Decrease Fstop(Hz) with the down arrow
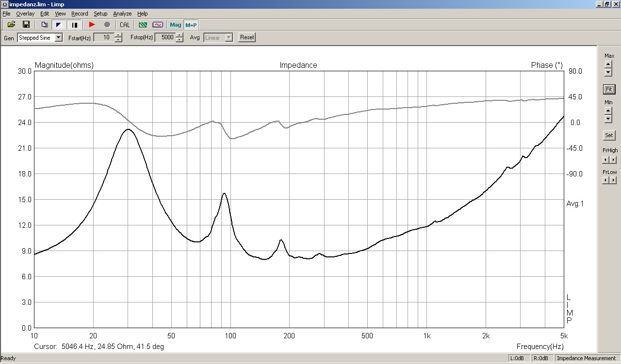 [180, 40]
